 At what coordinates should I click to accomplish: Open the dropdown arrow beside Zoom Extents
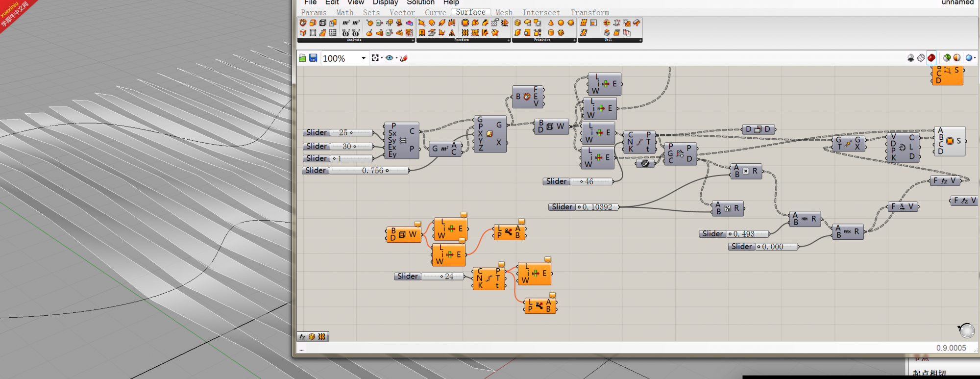pos(382,58)
